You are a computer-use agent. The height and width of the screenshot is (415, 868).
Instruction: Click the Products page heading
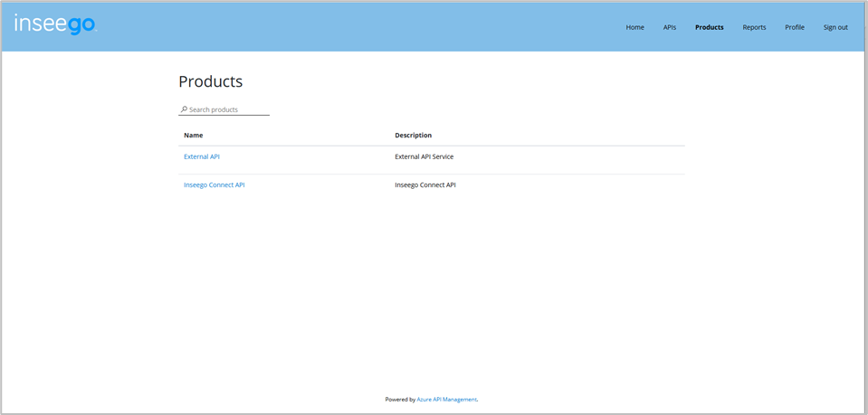[210, 82]
